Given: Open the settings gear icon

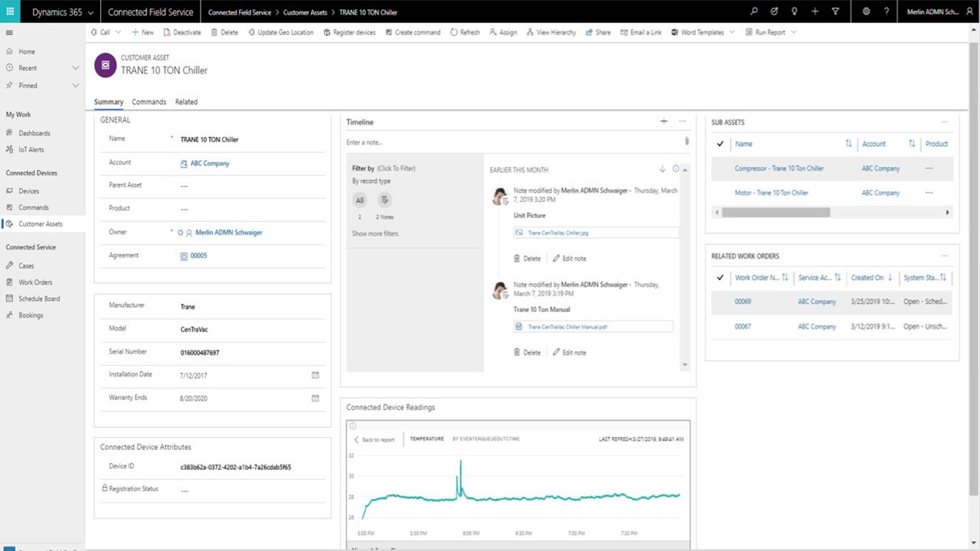Looking at the screenshot, I should click(866, 11).
